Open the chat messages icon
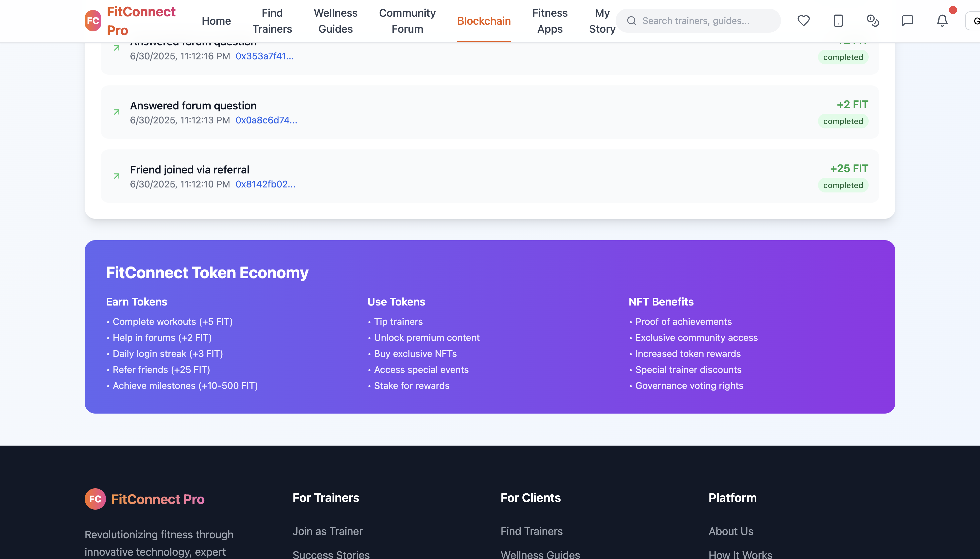This screenshot has width=980, height=559. tap(907, 21)
